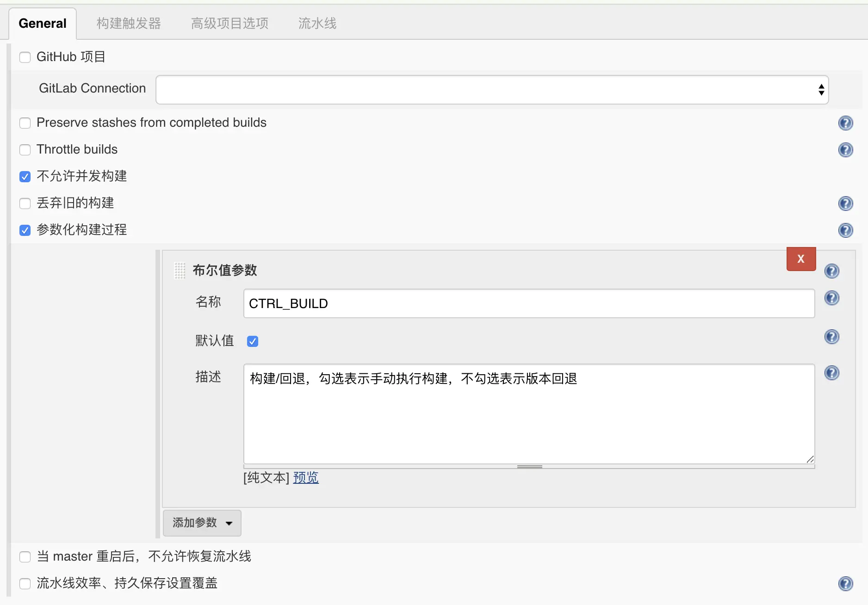This screenshot has height=605, width=868.
Task: Open help icon for 丢弃旧的构建
Action: [845, 204]
